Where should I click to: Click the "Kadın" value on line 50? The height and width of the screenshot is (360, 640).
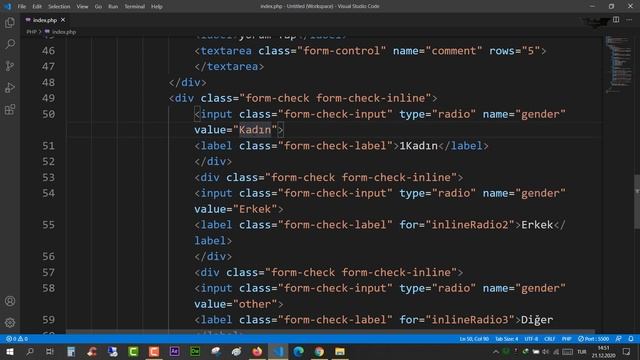(255, 130)
